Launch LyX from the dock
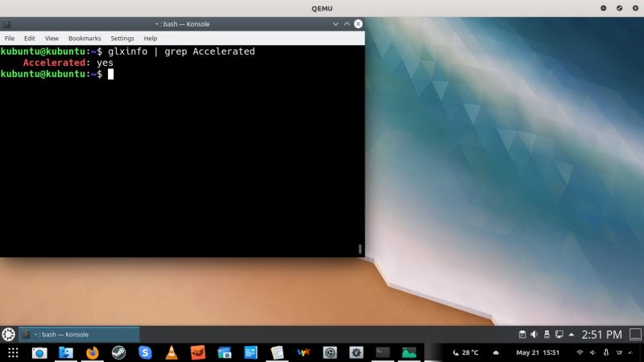The height and width of the screenshot is (362, 644). click(x=303, y=352)
